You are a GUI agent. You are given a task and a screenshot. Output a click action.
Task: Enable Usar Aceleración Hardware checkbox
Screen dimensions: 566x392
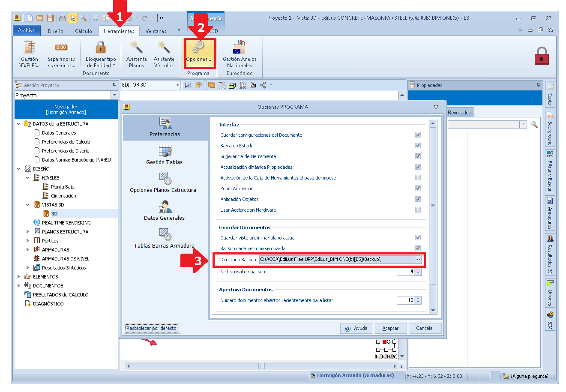418,210
